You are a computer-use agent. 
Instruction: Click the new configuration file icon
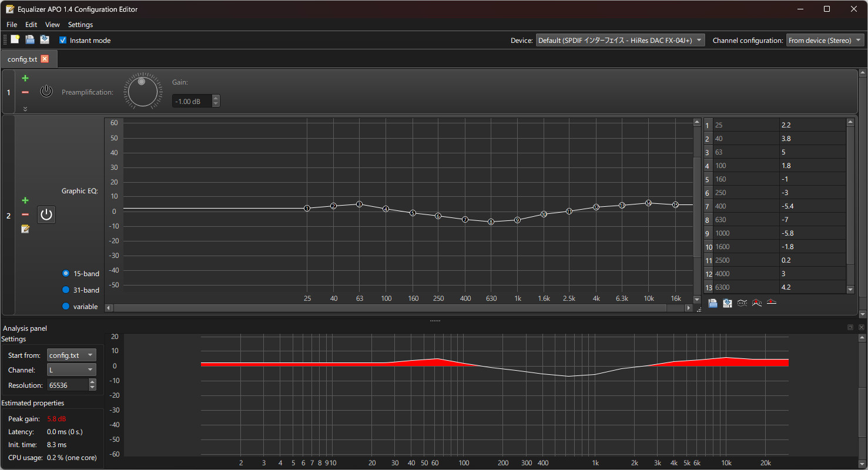(x=15, y=40)
